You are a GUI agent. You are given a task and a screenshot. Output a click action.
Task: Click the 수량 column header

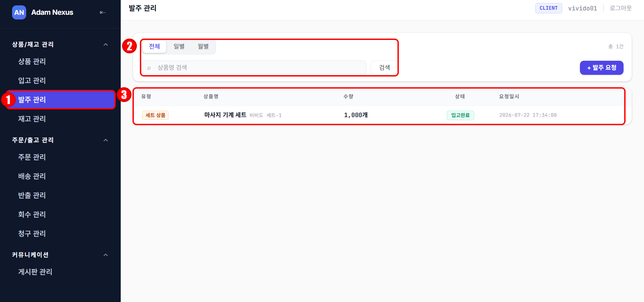pos(348,97)
